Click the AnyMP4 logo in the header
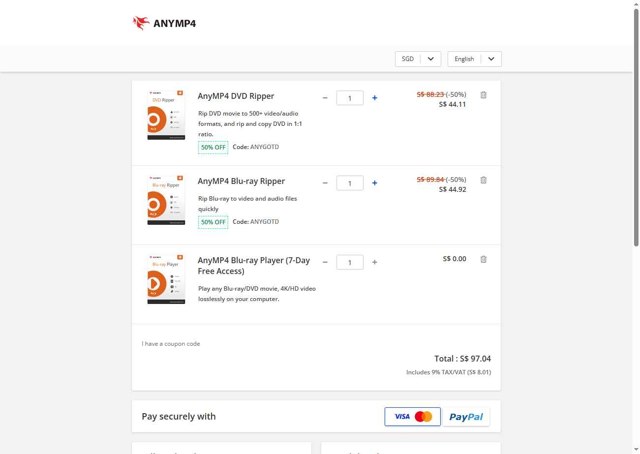This screenshot has height=454, width=640. pyautogui.click(x=164, y=23)
